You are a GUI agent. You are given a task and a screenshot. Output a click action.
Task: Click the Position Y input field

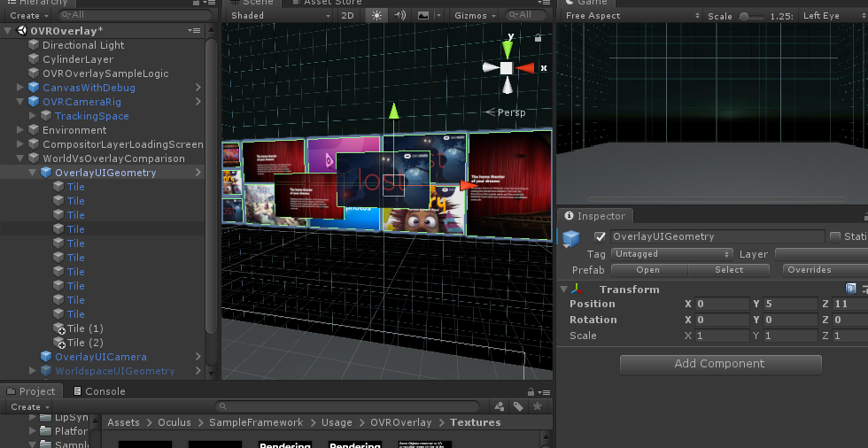pyautogui.click(x=790, y=304)
